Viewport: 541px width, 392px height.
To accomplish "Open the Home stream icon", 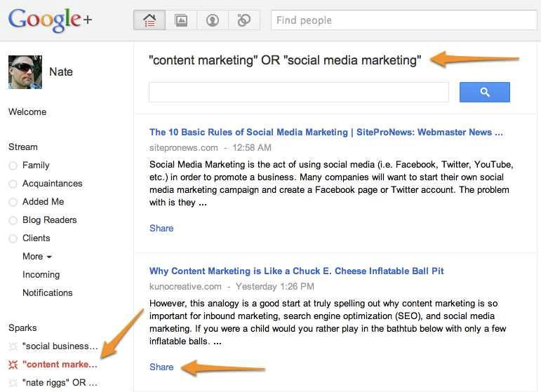I will coord(149,20).
